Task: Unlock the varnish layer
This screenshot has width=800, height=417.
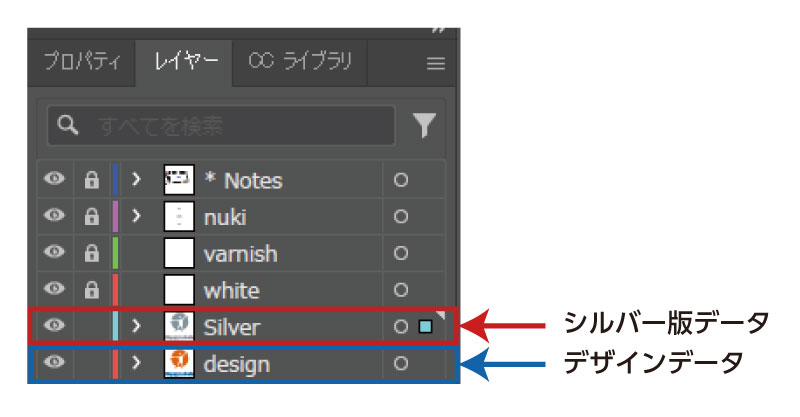Action: 91,253
